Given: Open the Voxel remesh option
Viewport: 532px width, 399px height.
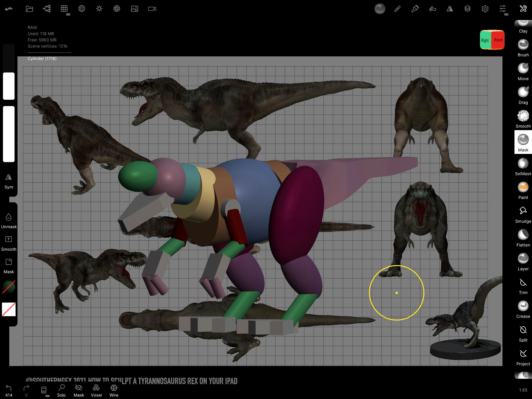Looking at the screenshot, I should pos(96,391).
